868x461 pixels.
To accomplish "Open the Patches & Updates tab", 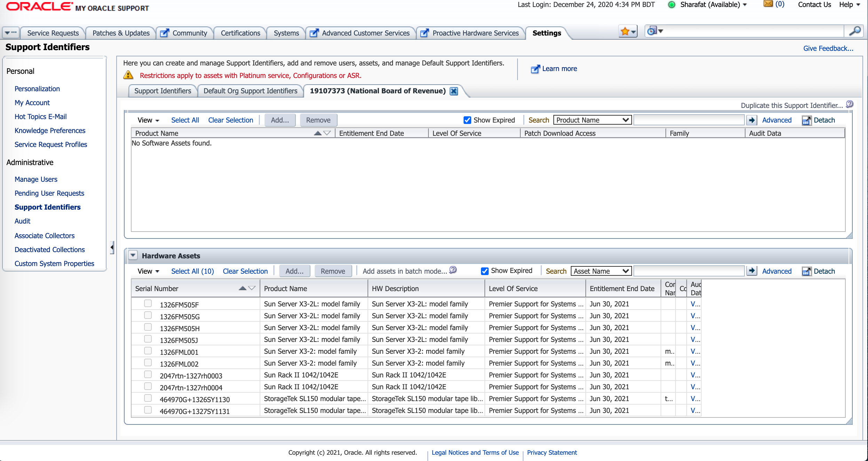I will [121, 33].
